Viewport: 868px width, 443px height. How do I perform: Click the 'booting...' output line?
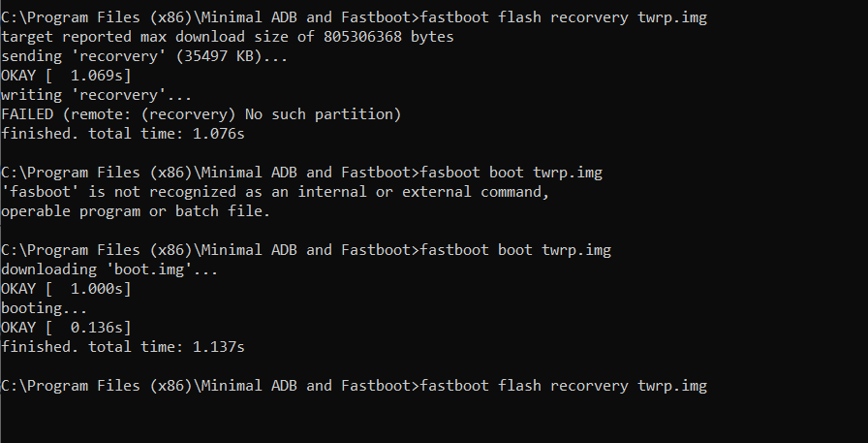pos(45,308)
